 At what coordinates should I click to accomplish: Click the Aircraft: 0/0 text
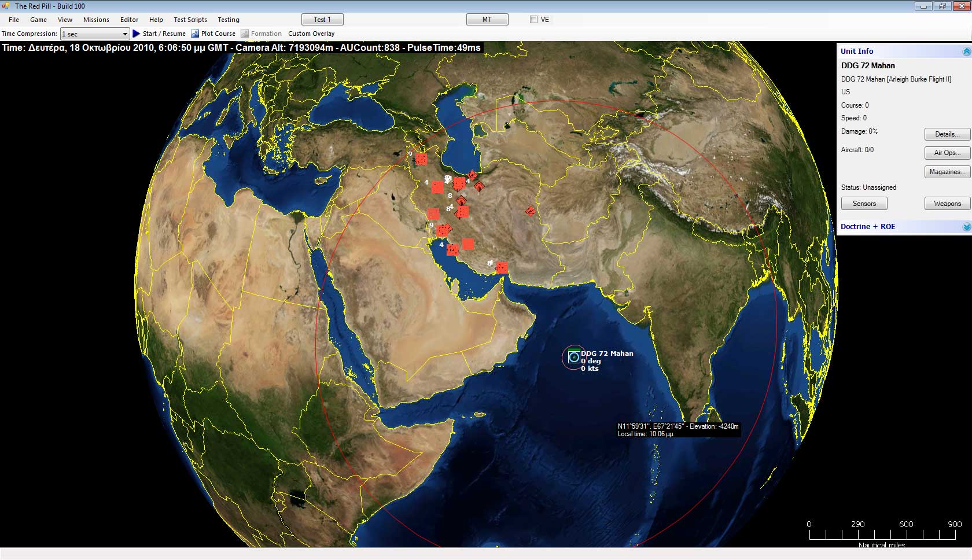[857, 150]
